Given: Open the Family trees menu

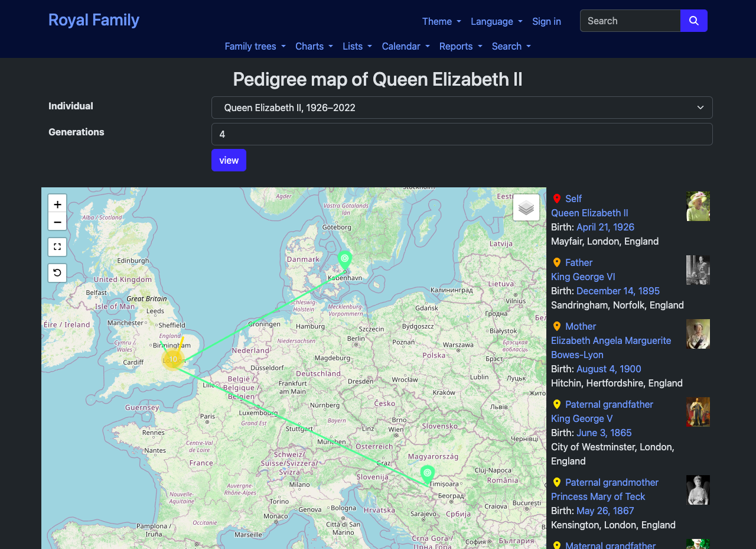Looking at the screenshot, I should [255, 46].
